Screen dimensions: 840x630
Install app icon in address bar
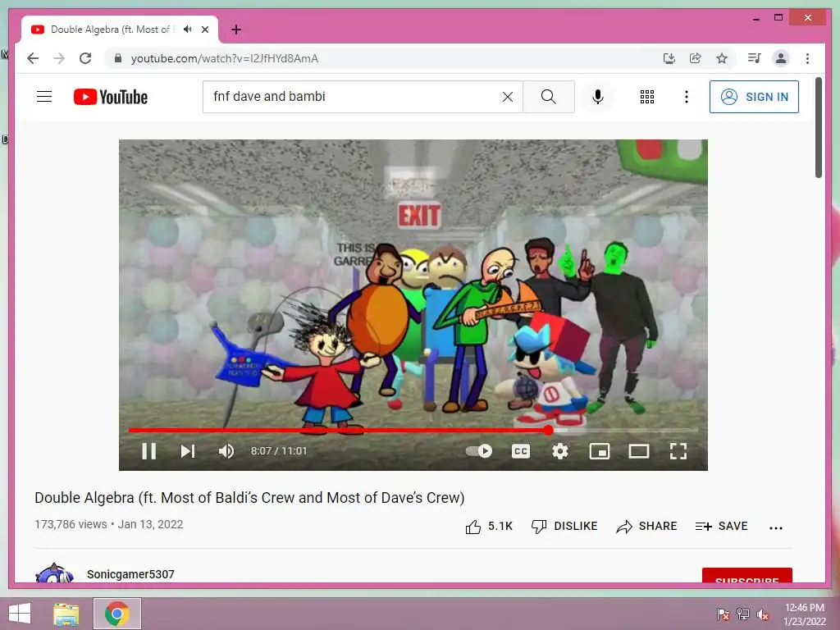[x=669, y=58]
